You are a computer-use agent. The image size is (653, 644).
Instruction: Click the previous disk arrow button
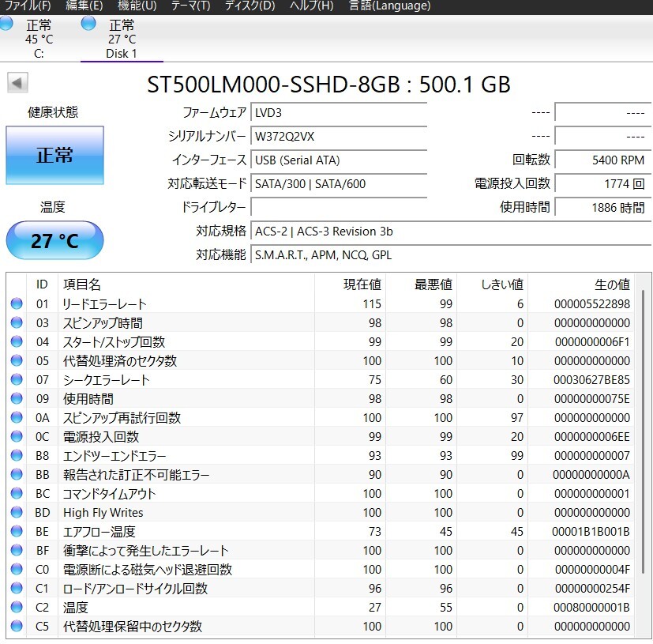click(x=17, y=83)
